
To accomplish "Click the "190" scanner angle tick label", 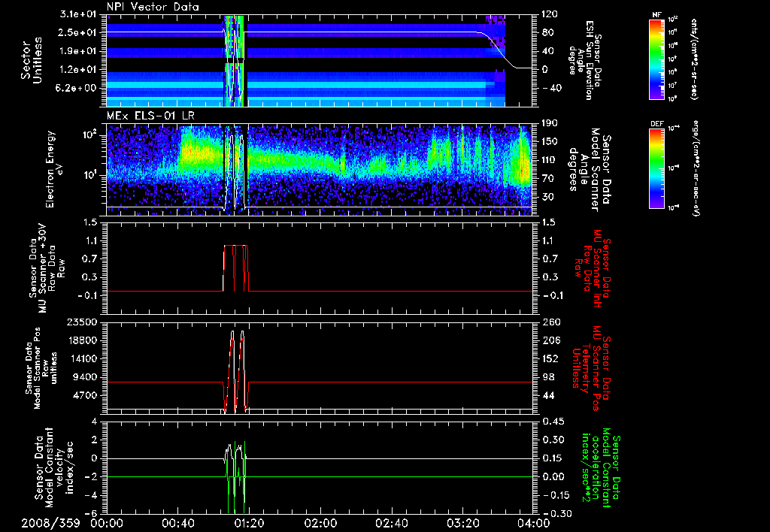I will click(x=550, y=123).
